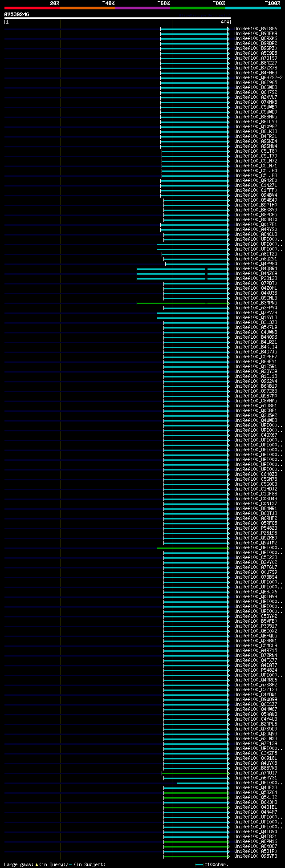Select hit UniRef100_Q7PDT0

point(256,283)
